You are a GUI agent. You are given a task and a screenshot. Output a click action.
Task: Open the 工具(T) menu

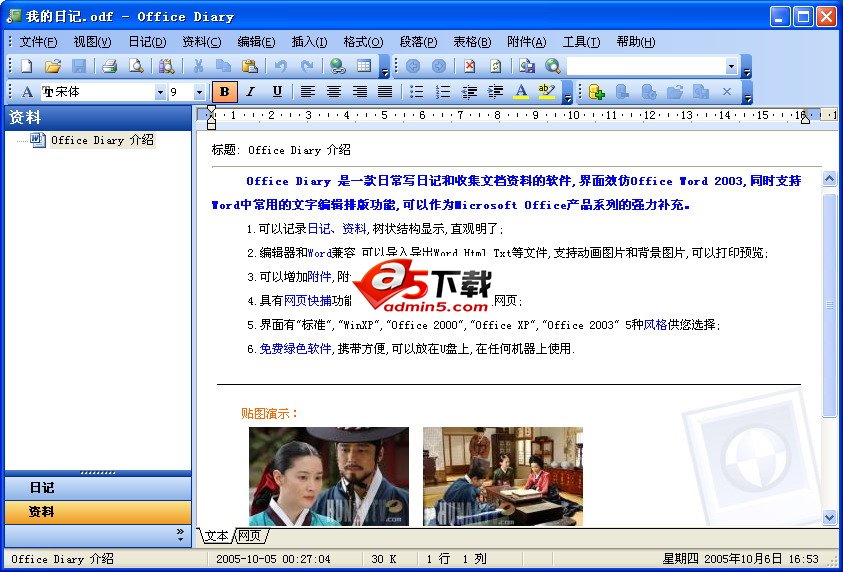tap(581, 42)
